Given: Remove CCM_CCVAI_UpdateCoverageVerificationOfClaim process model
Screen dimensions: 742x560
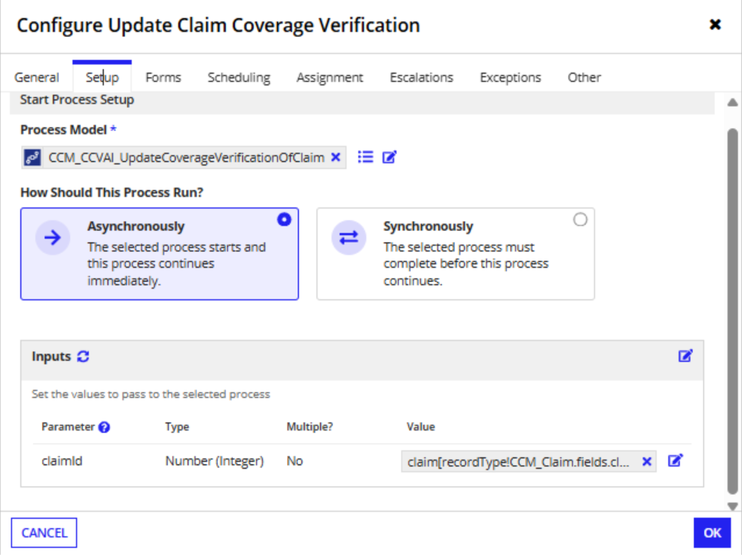Looking at the screenshot, I should 336,157.
